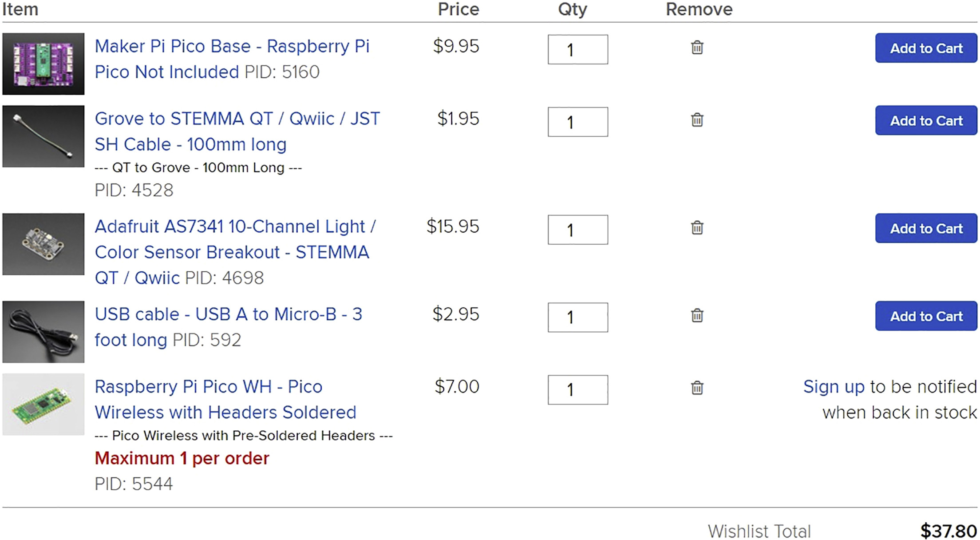This screenshot has height=540, width=980.
Task: Open Sign up link for stock notification
Action: tap(834, 387)
